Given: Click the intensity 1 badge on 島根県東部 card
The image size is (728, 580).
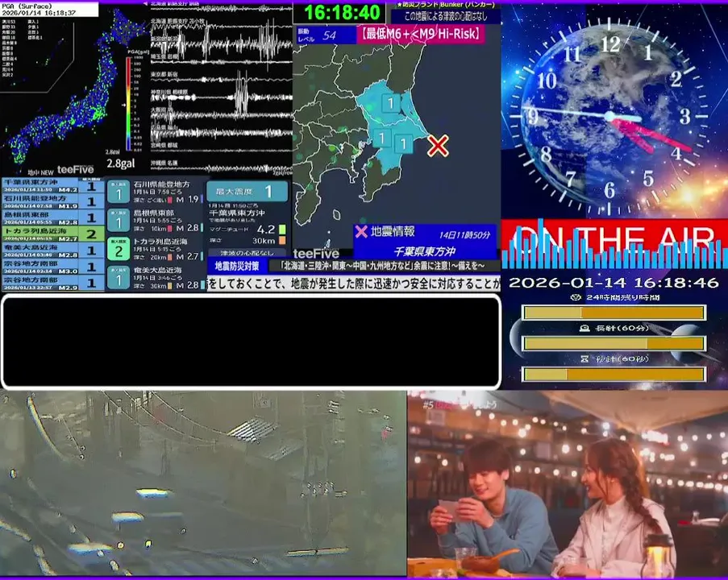Looking at the screenshot, I should pyautogui.click(x=119, y=221).
